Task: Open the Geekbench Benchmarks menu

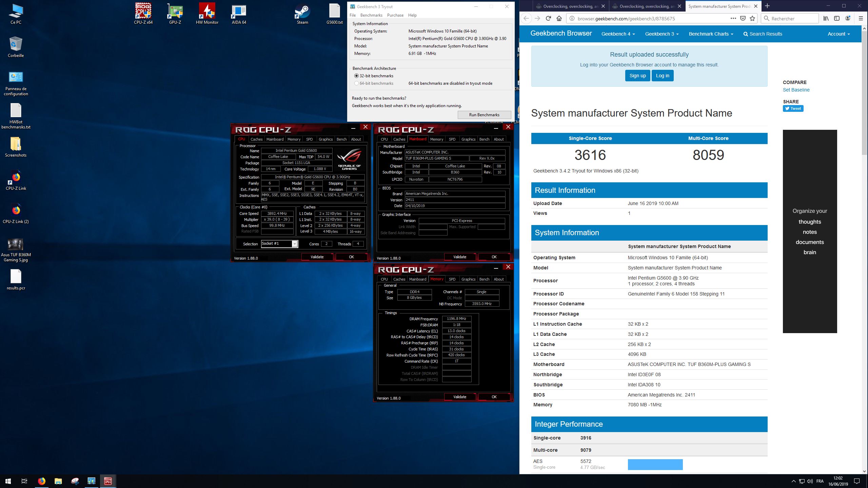Action: 371,15
